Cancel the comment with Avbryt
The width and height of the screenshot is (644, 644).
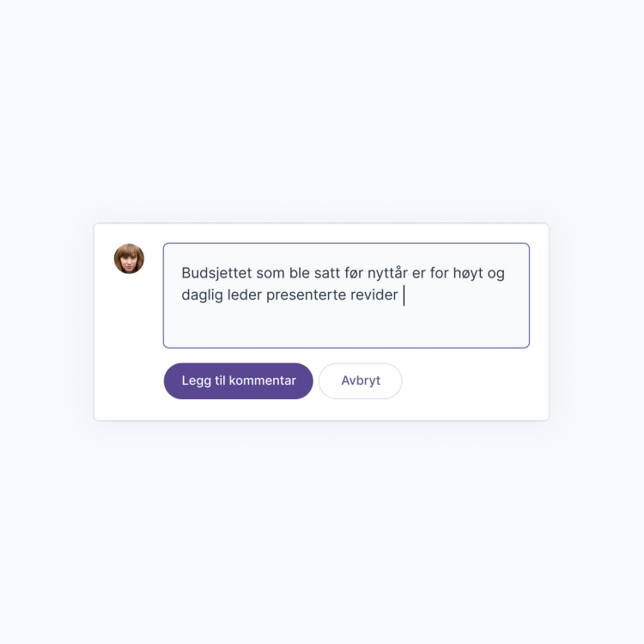[360, 381]
